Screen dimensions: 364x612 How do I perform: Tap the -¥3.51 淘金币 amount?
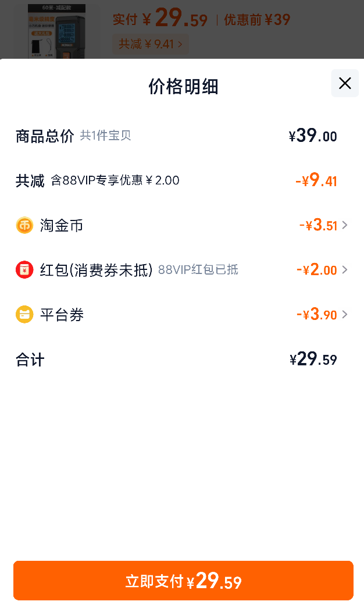[x=318, y=225]
